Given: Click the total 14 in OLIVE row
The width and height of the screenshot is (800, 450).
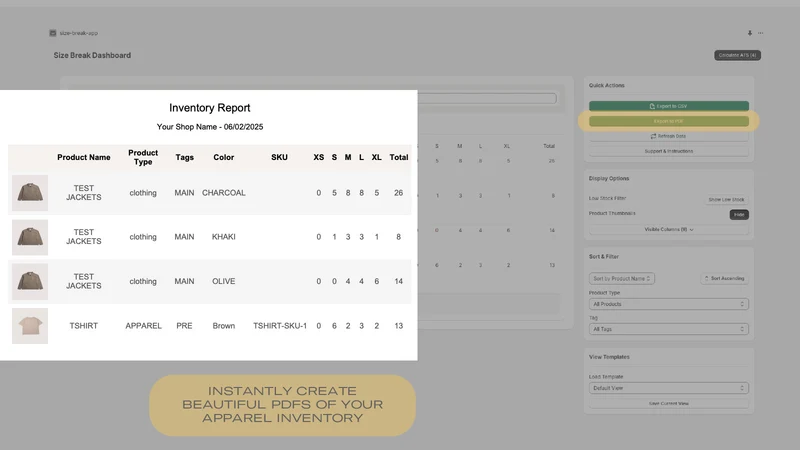Looking at the screenshot, I should (x=398, y=281).
